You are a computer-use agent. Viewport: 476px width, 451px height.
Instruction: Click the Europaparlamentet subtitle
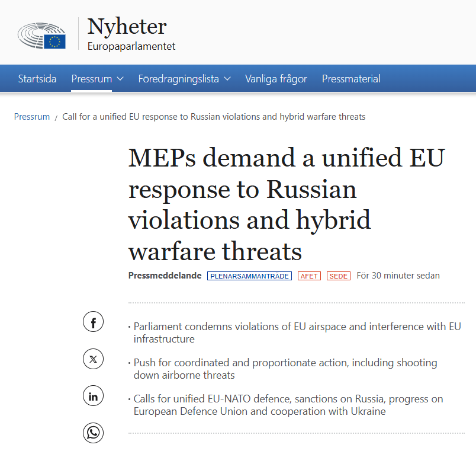pyautogui.click(x=131, y=46)
